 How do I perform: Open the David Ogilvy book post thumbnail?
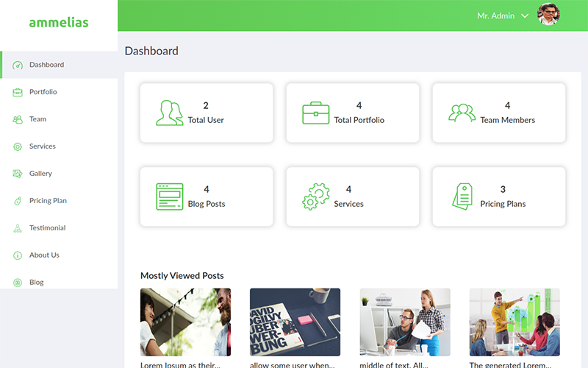(x=295, y=322)
